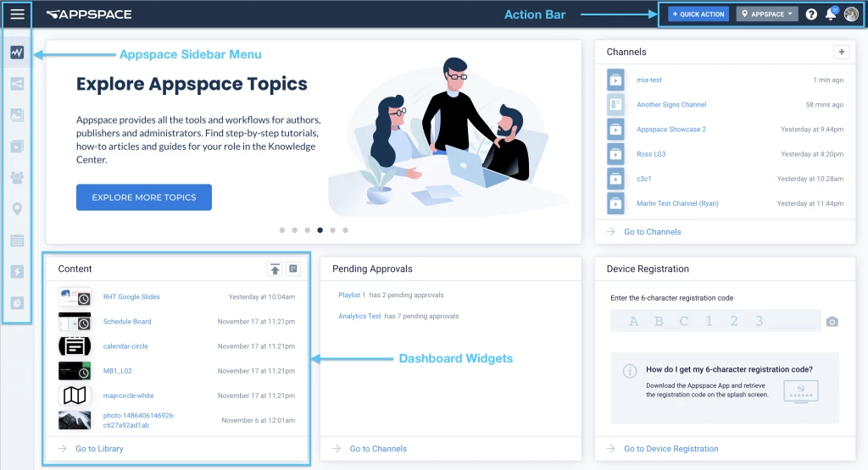Viewport: 868px width, 470px height.
Task: Open the mia-test channel link
Action: [648, 80]
